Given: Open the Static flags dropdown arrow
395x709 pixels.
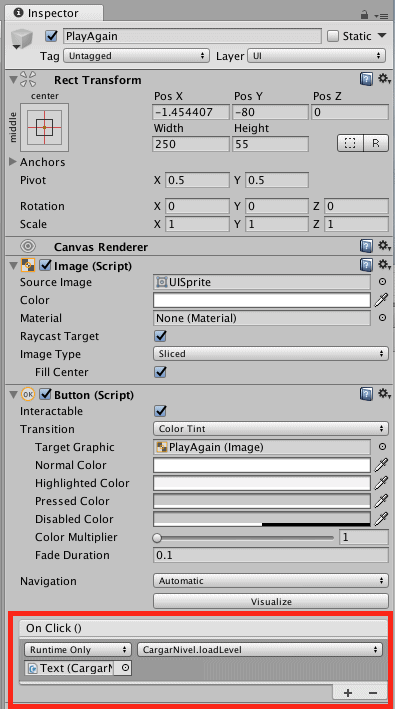Looking at the screenshot, I should pyautogui.click(x=382, y=36).
